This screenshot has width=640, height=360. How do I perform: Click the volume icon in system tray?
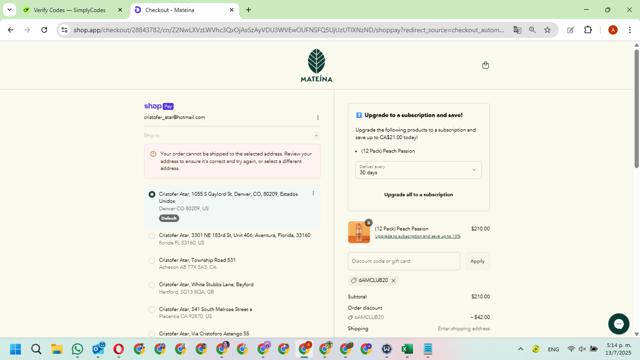(x=582, y=349)
